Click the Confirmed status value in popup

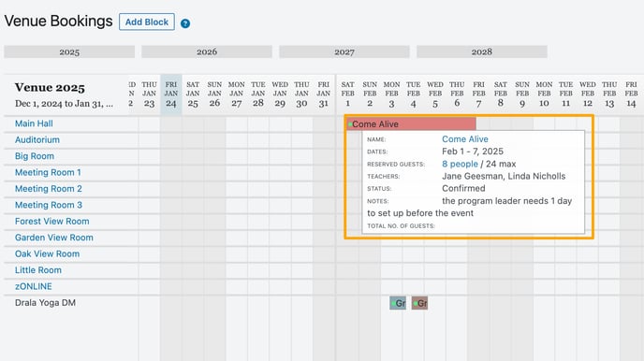pos(463,188)
